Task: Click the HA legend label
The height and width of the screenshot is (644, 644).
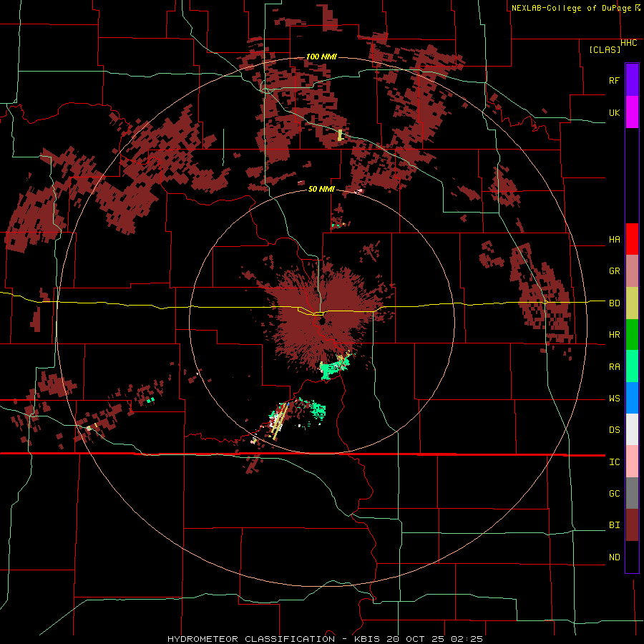Action: (614, 239)
